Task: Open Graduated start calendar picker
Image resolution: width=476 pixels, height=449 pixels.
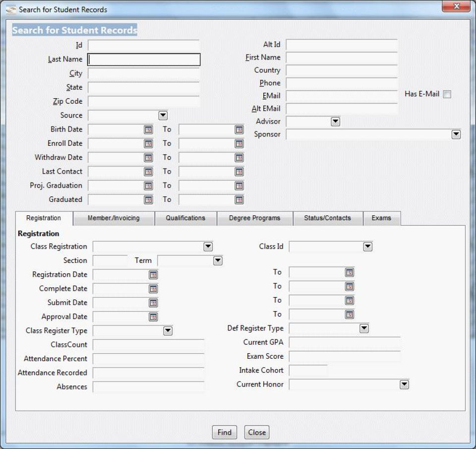Action: point(148,199)
